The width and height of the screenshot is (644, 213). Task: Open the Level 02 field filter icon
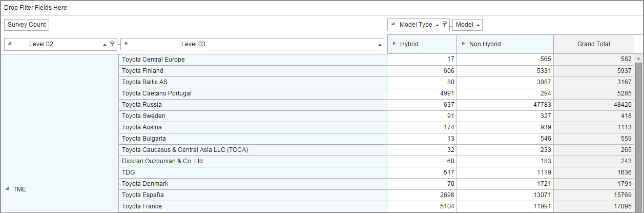112,44
